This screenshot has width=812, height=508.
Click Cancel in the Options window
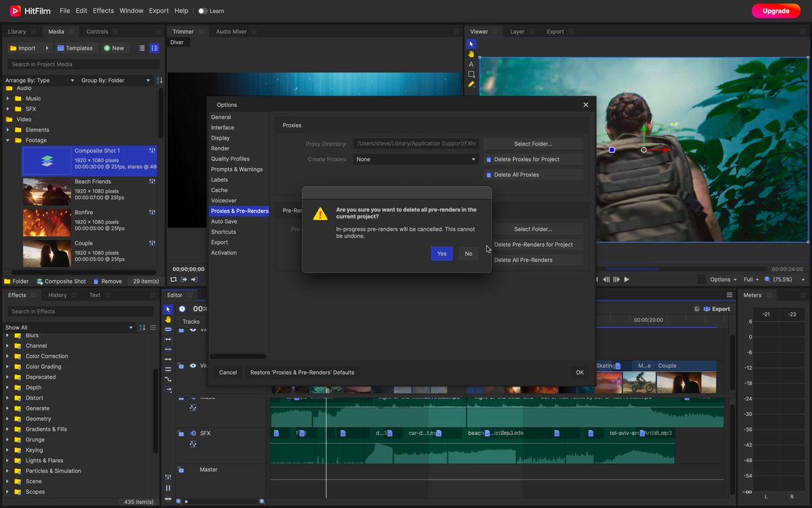click(x=228, y=373)
